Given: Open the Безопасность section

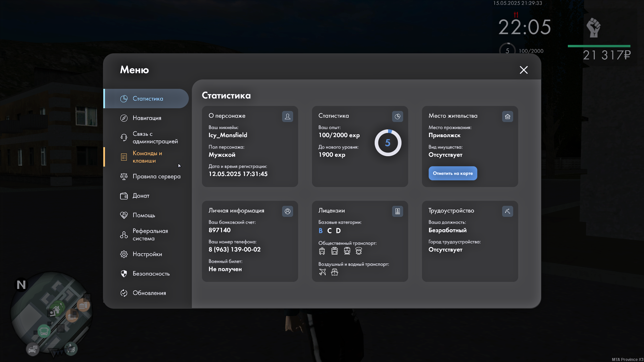Looking at the screenshot, I should click(146, 274).
